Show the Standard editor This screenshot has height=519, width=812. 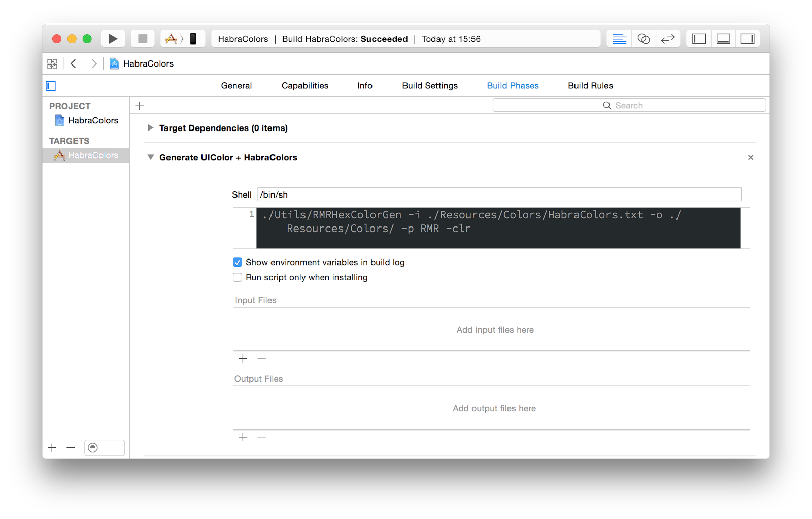[619, 39]
